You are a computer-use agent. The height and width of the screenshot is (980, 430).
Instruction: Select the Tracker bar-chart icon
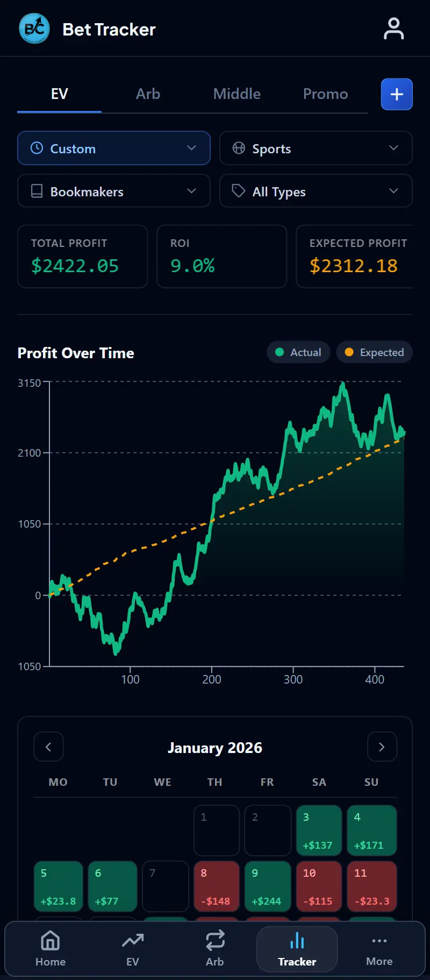point(297,941)
